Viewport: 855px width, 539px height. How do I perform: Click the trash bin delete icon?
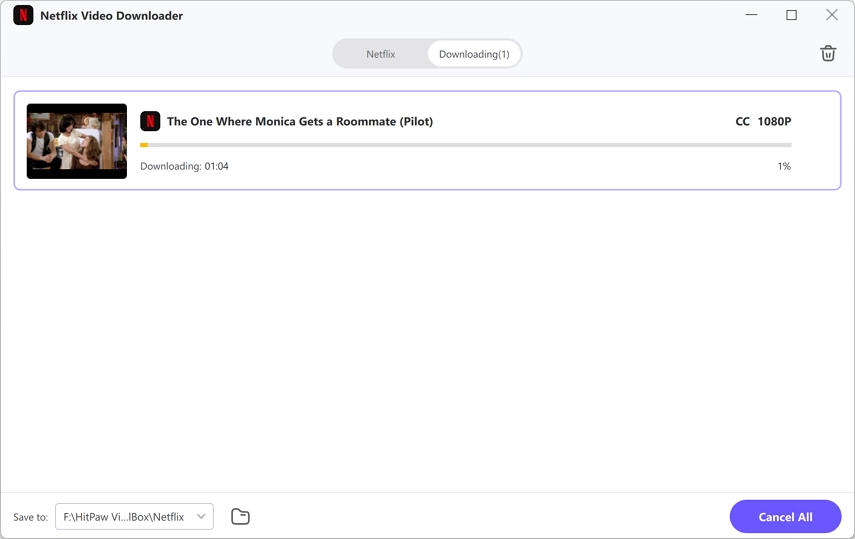[828, 53]
